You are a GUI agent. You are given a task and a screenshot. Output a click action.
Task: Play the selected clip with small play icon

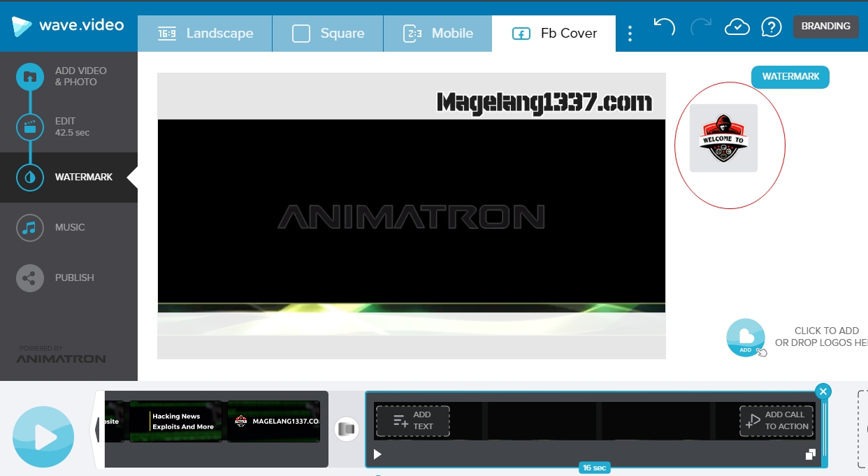pos(377,454)
